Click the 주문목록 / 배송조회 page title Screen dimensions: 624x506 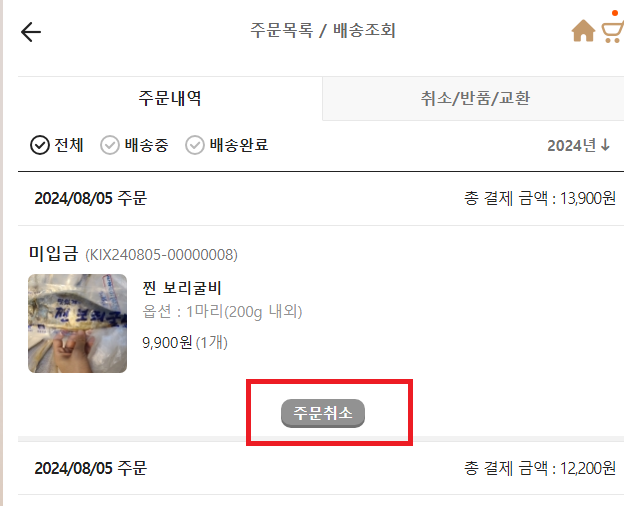tap(323, 31)
